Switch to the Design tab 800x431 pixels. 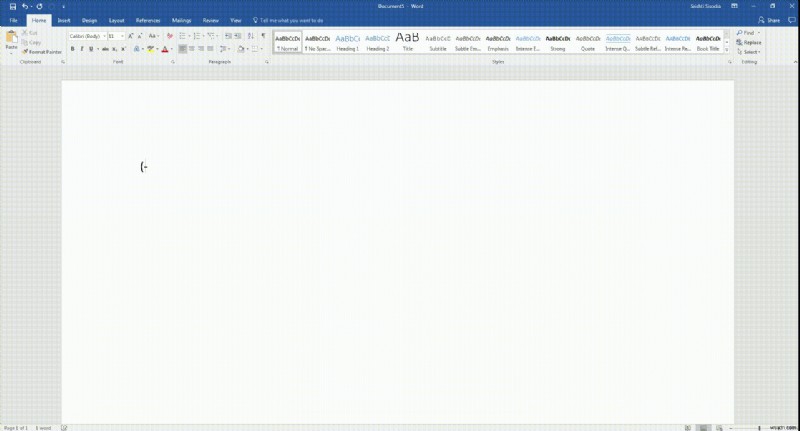(x=89, y=20)
